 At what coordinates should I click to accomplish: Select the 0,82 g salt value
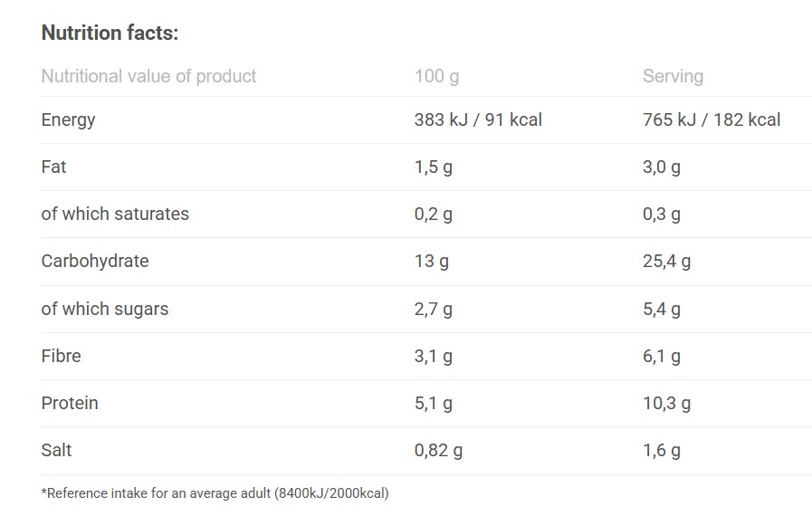pyautogui.click(x=439, y=451)
